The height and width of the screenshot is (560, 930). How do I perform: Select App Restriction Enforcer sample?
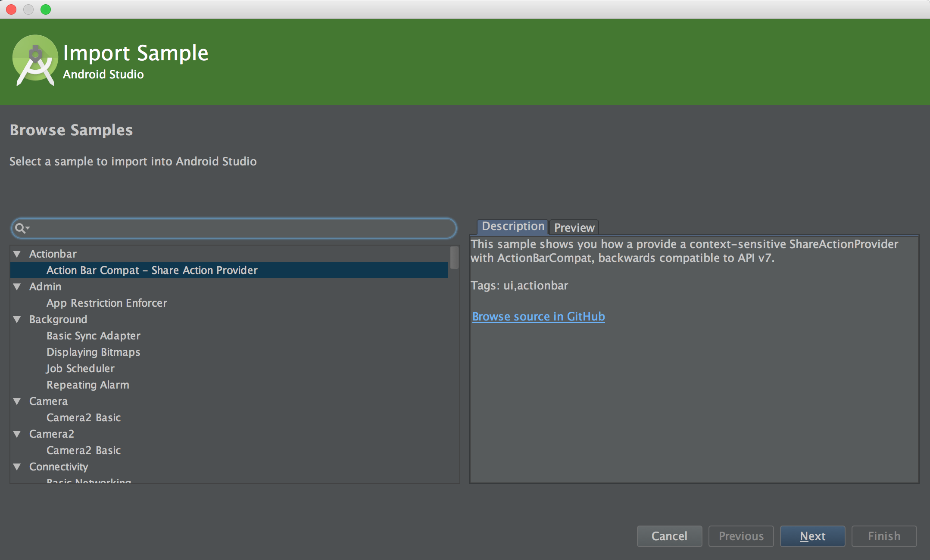(x=106, y=303)
